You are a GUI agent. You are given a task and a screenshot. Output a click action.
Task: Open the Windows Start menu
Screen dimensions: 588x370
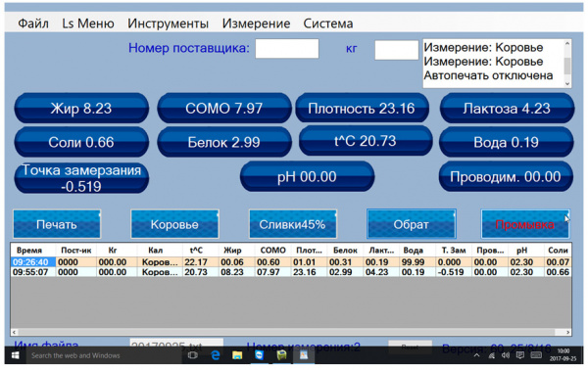15,355
